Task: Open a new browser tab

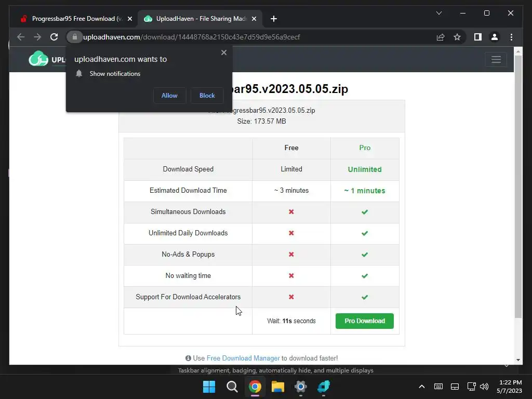Action: pyautogui.click(x=274, y=19)
